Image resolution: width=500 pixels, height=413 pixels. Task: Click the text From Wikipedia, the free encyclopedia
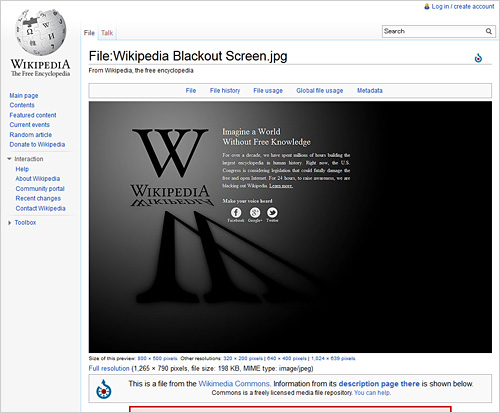coord(141,70)
